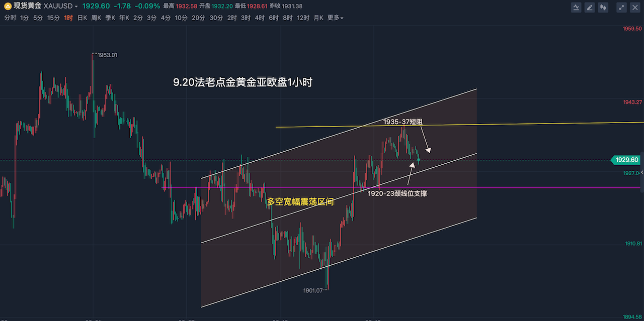Select the currently active 1时 timeframe

point(68,18)
